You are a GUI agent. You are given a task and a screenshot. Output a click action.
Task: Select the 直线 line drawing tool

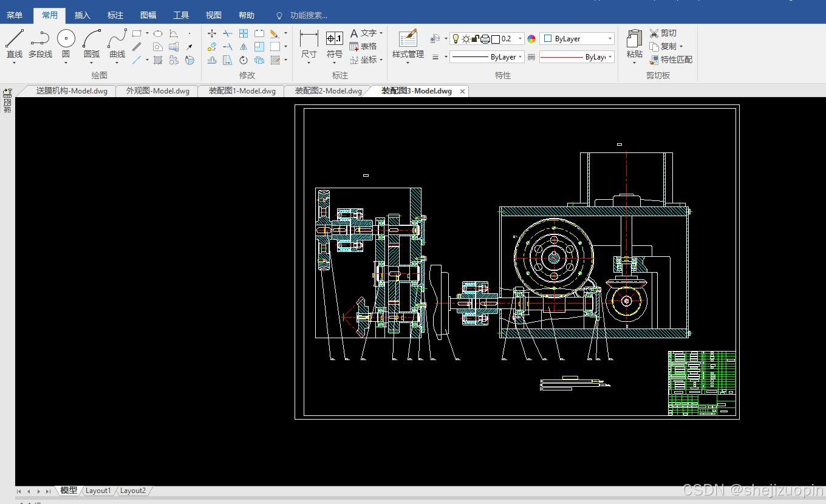[x=15, y=44]
